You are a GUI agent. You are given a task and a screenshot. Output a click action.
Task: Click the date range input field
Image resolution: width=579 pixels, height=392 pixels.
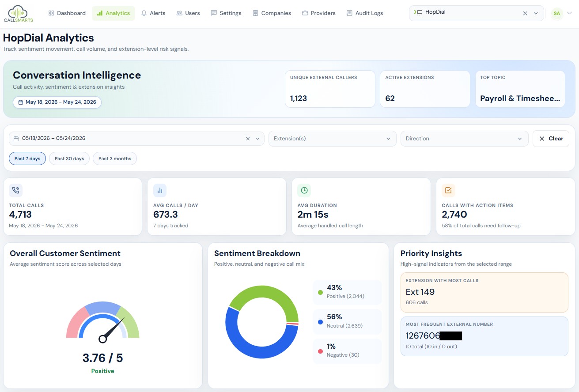136,139
